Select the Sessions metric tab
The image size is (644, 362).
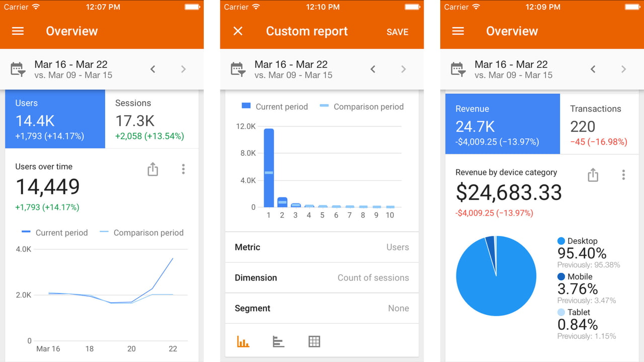tap(151, 119)
